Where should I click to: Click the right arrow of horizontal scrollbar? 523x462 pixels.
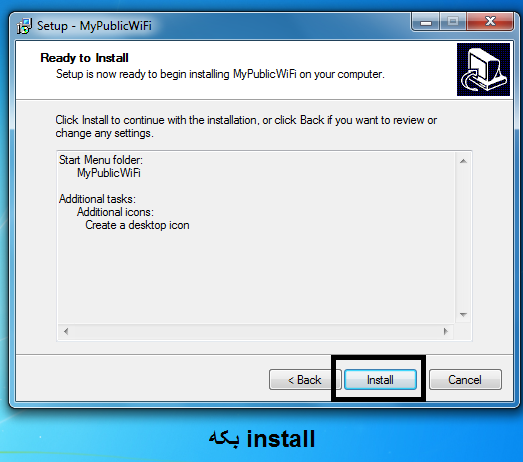(446, 331)
